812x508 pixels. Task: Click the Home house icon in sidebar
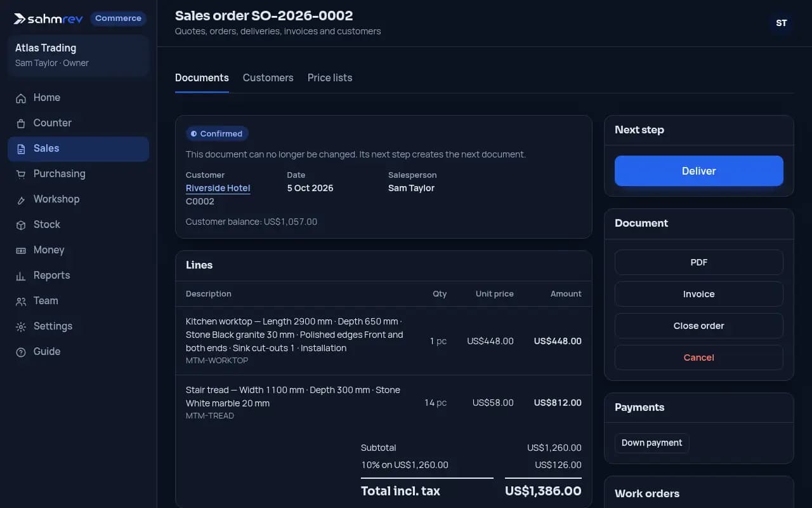[21, 98]
